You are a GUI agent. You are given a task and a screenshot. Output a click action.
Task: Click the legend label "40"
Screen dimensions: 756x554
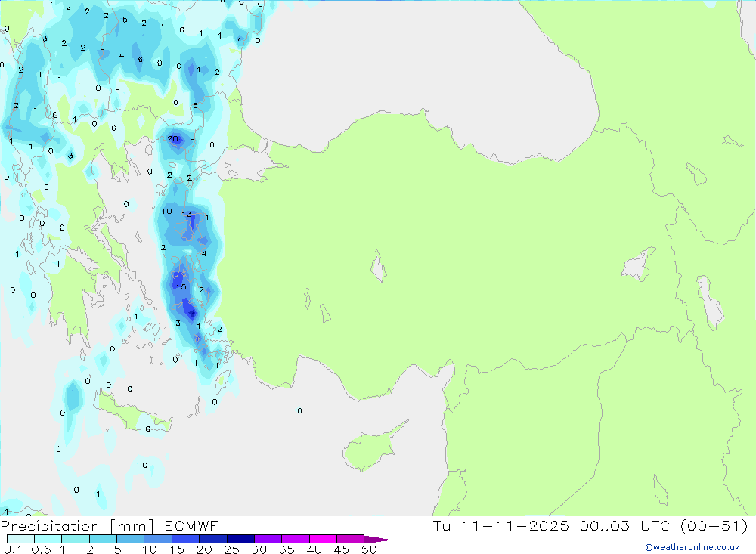(314, 549)
